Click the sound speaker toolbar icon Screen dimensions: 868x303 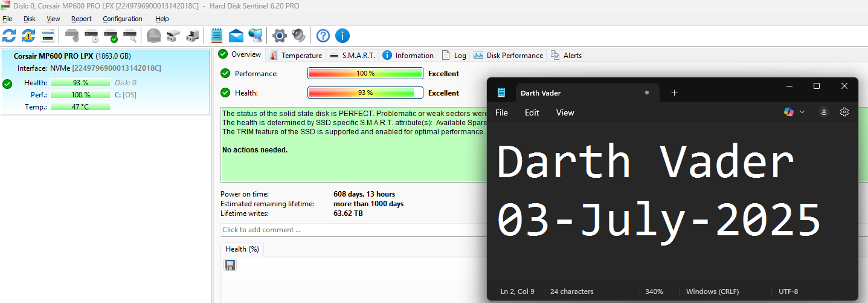298,36
